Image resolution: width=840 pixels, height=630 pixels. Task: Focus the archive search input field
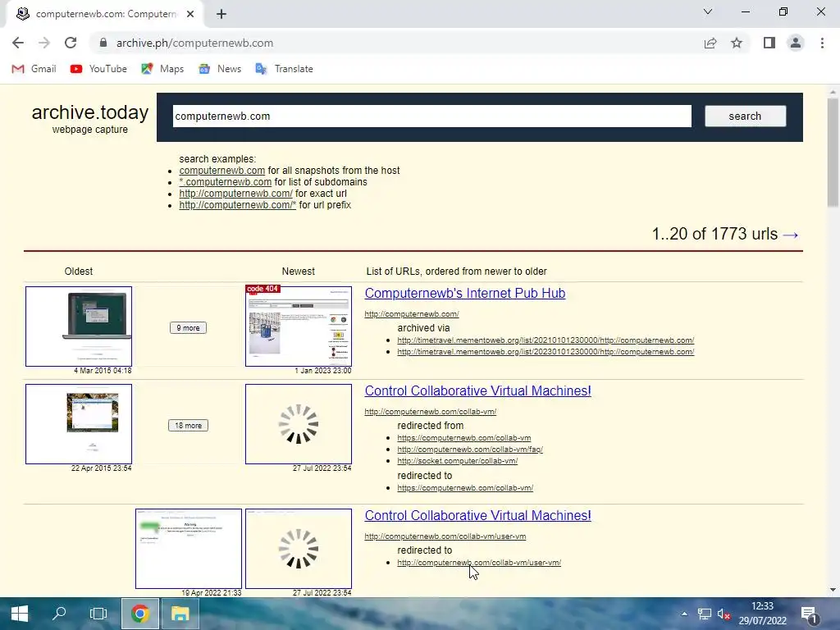click(x=431, y=116)
